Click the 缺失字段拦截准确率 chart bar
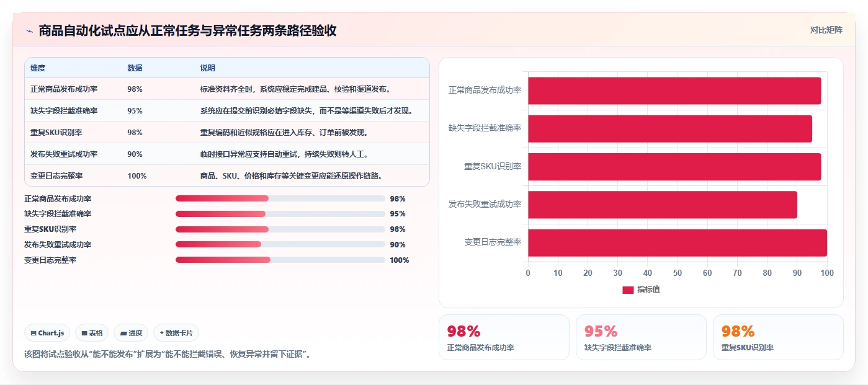This screenshot has width=868, height=385. click(x=670, y=128)
